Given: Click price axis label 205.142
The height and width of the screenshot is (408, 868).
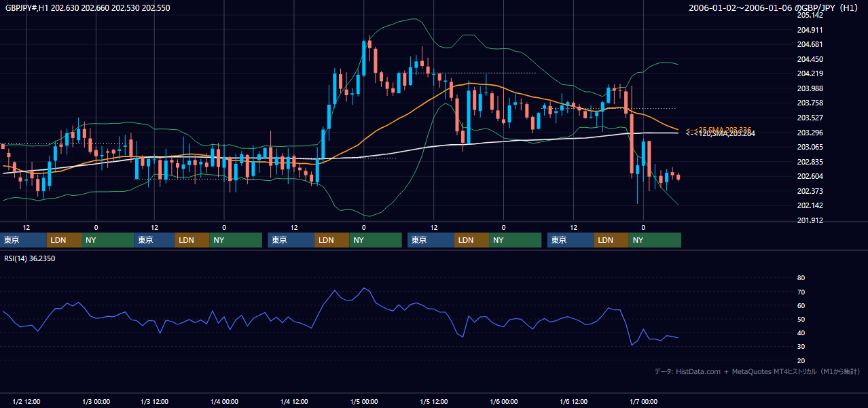Looking at the screenshot, I should (810, 15).
